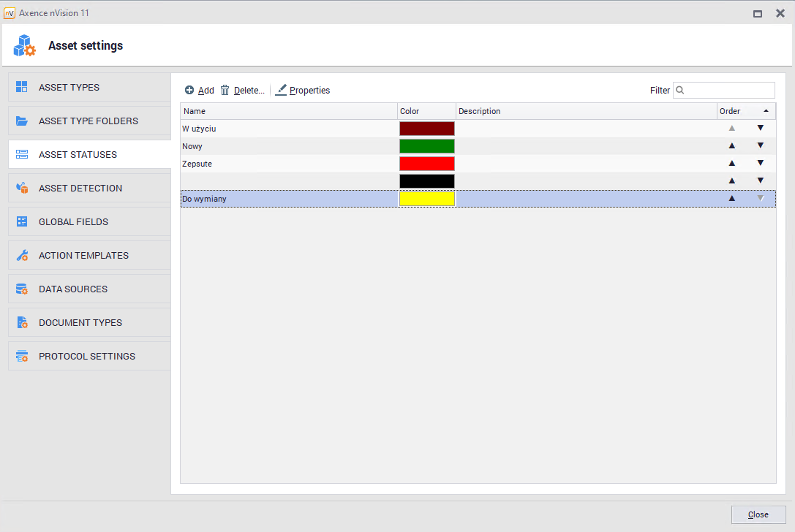Add a new asset status
The width and height of the screenshot is (795, 532).
[x=199, y=91]
